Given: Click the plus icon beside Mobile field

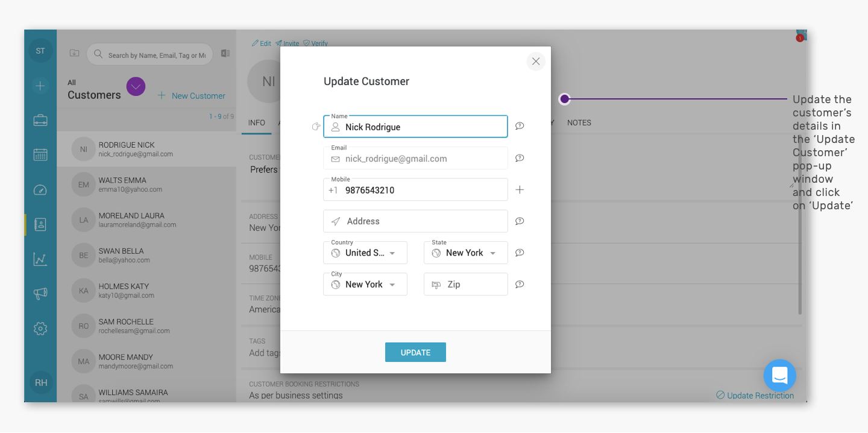Looking at the screenshot, I should (520, 190).
